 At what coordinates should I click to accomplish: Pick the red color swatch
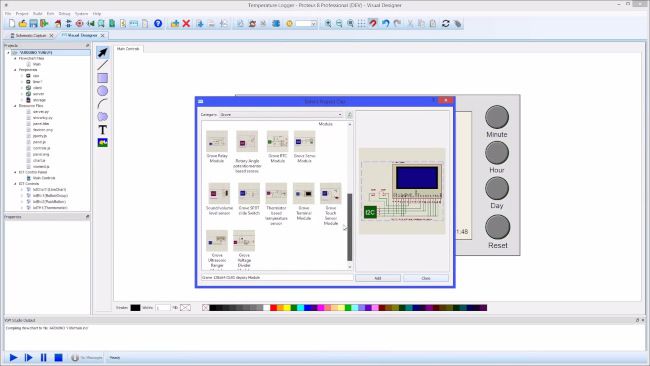273,308
